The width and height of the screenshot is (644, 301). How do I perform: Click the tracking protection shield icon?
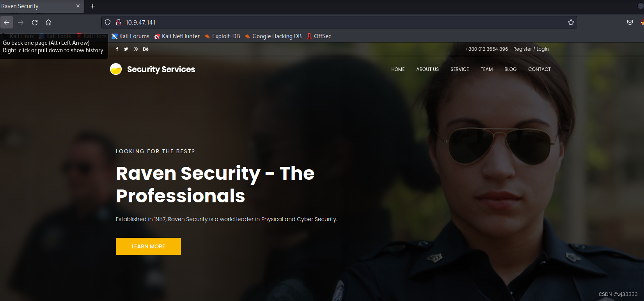108,22
